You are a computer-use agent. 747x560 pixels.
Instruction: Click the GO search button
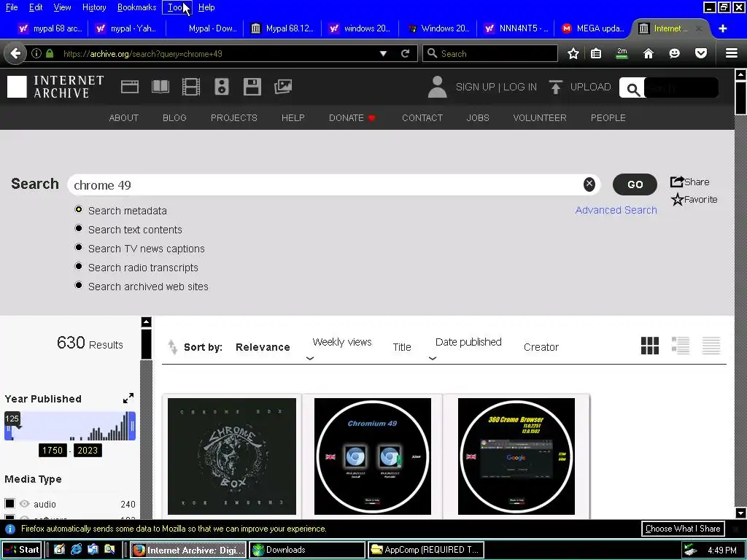coord(635,184)
